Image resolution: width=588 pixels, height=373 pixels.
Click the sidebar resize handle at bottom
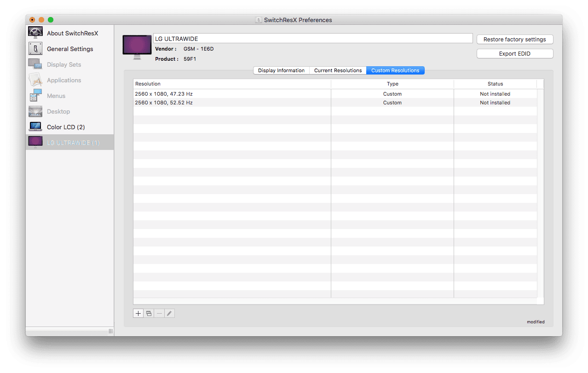point(110,331)
